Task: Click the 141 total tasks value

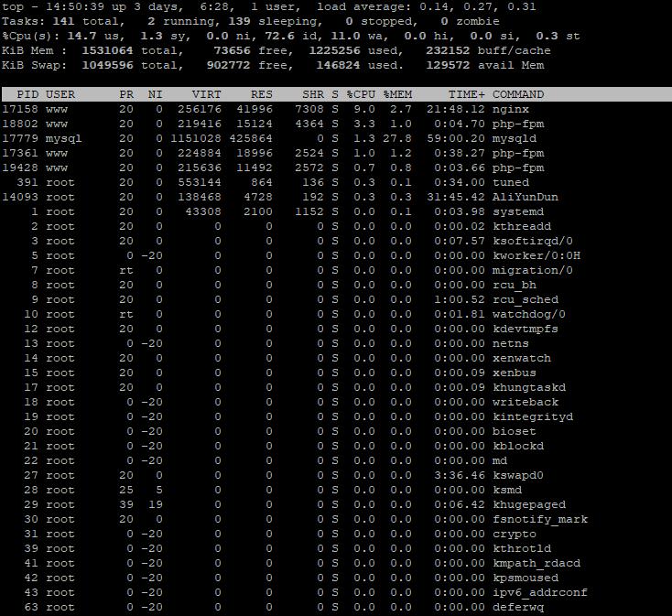Action: pos(64,21)
